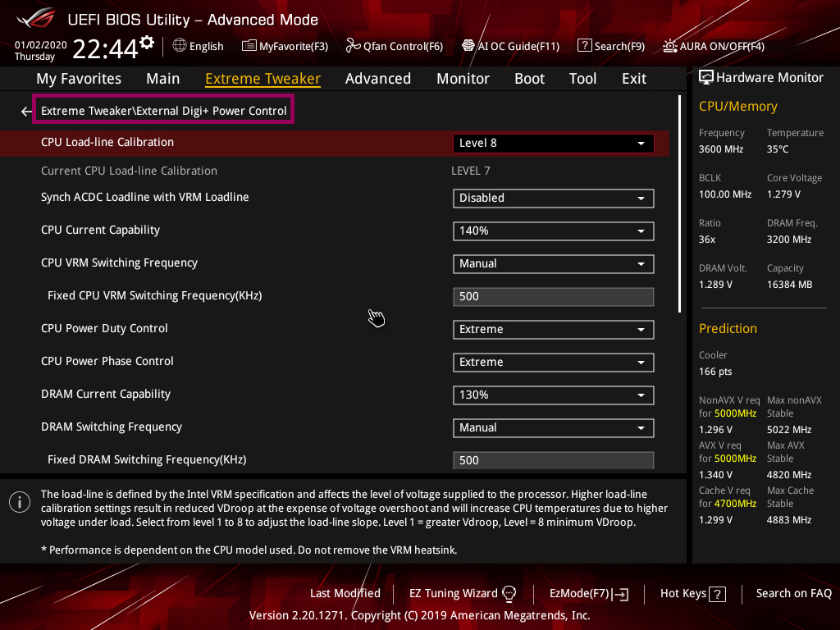The image size is (840, 630).
Task: Click Last Modified in footer
Action: (x=345, y=594)
